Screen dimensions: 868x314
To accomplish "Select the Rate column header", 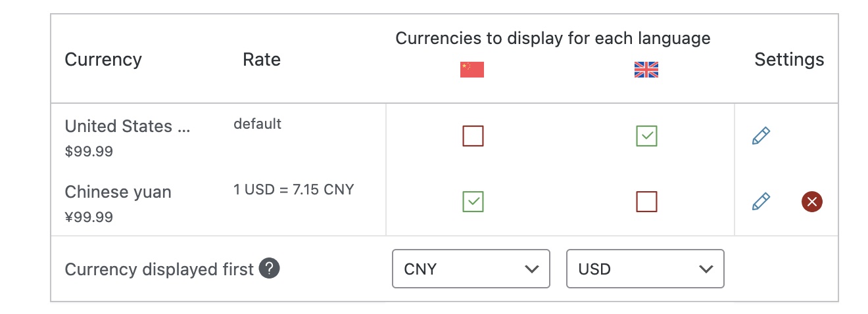I will [x=262, y=60].
